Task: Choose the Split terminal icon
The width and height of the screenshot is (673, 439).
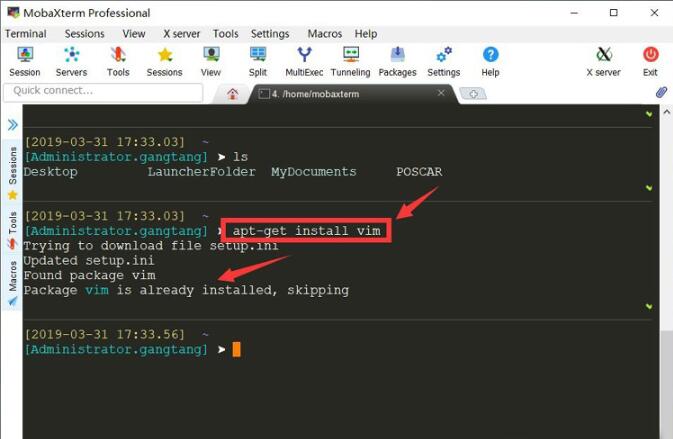Action: click(x=258, y=61)
